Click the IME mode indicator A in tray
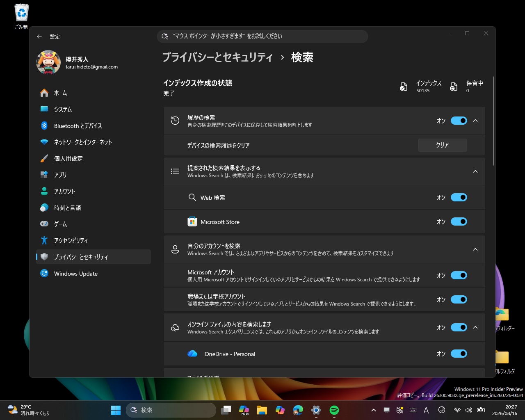This screenshot has height=420, width=525. [426, 410]
